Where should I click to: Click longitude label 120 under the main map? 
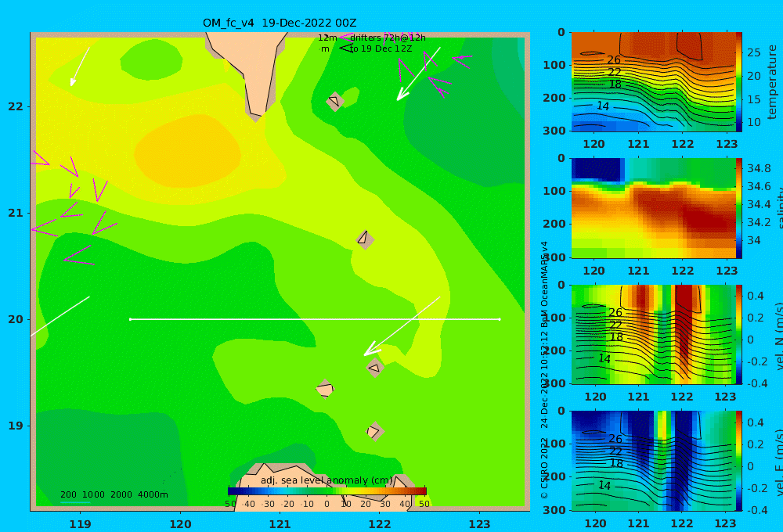180,524
